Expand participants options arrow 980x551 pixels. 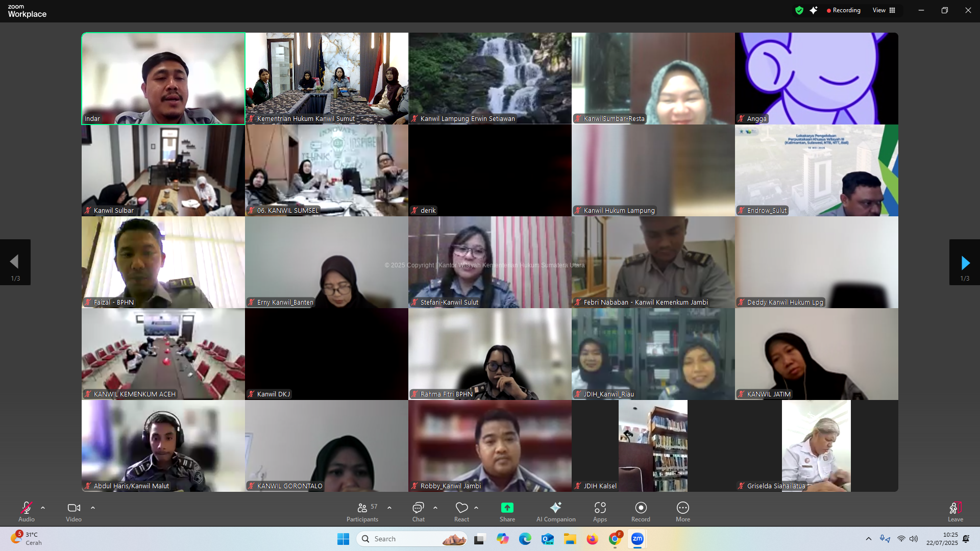(x=389, y=508)
